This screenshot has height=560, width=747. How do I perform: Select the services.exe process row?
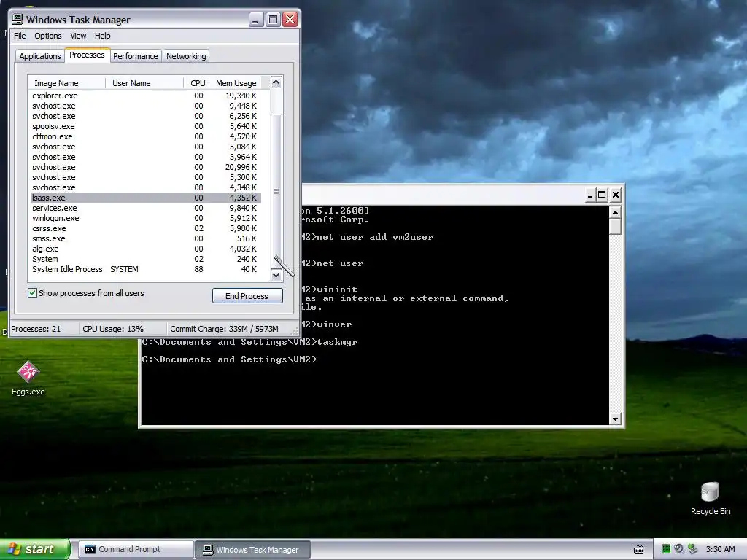(146, 208)
